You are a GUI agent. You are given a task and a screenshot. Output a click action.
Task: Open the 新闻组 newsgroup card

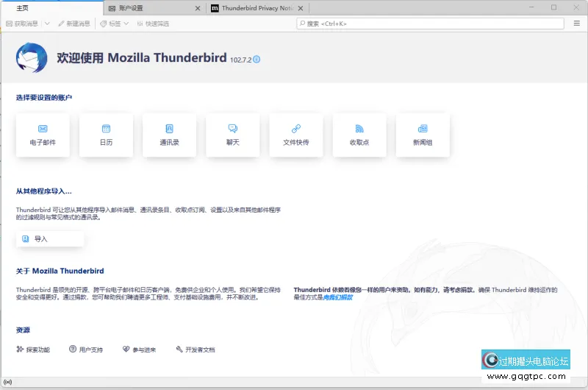coord(423,135)
